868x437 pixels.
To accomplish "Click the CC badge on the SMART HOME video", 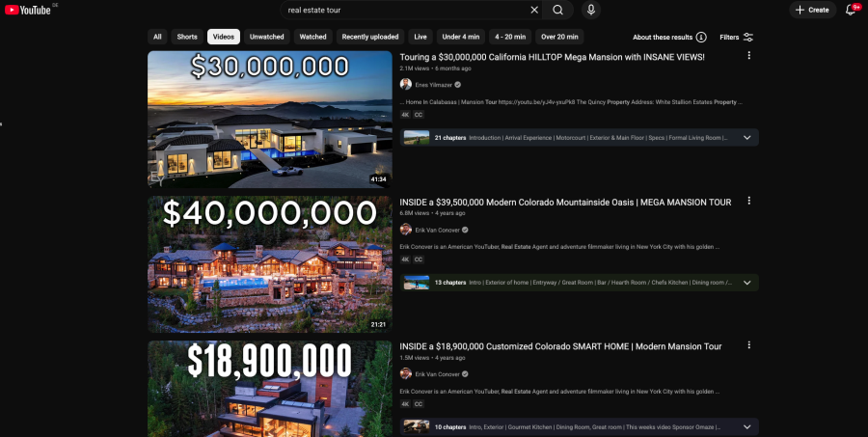I will 419,404.
